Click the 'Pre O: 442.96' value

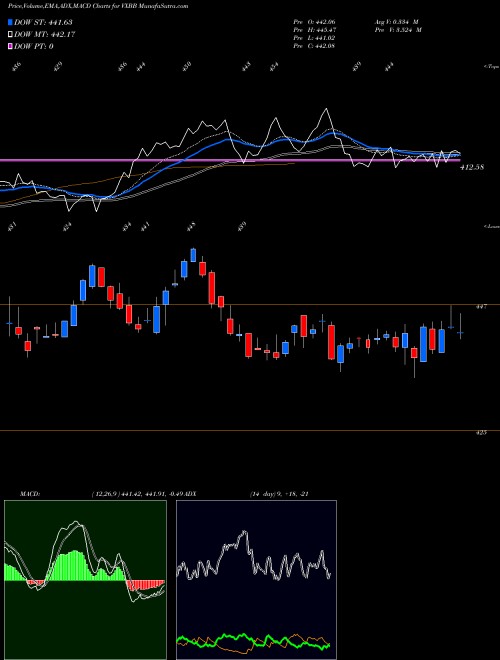(x=314, y=21)
